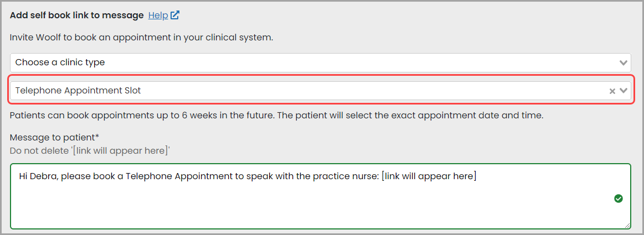Viewport: 644px width, 235px height.
Task: Clear the Telephone Appointment Slot selection
Action: click(612, 91)
